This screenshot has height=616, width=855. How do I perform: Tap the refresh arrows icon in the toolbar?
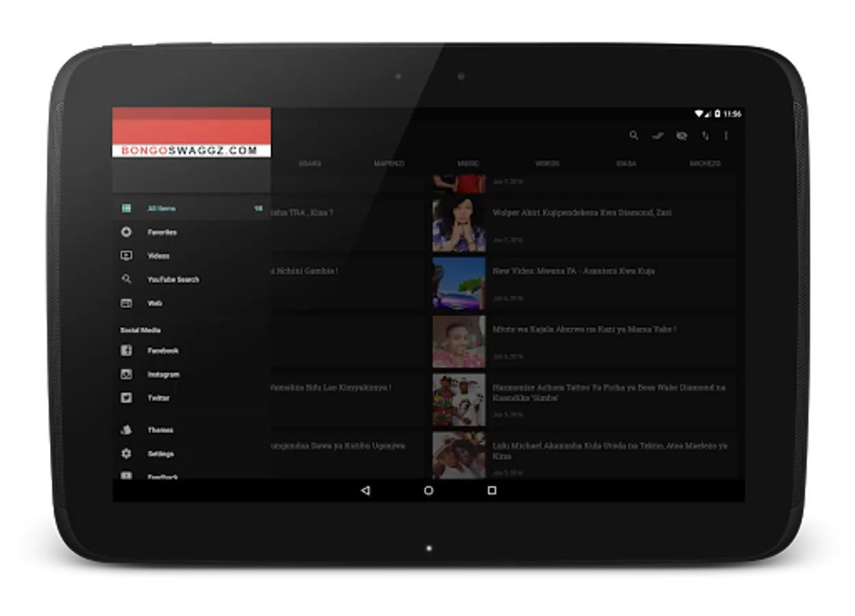(705, 136)
